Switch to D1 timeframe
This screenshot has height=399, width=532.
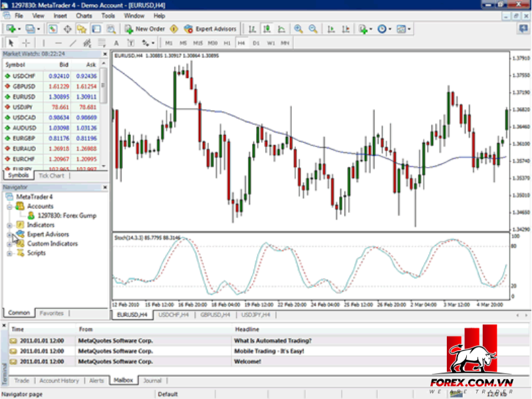256,43
